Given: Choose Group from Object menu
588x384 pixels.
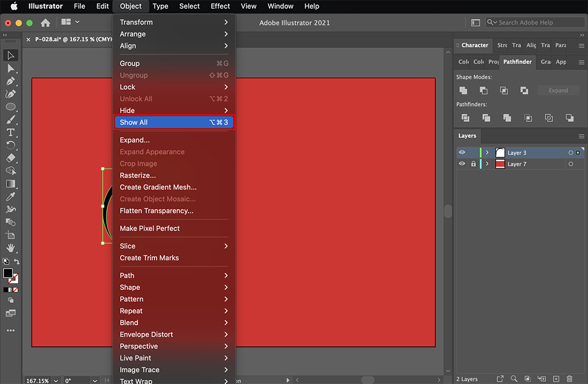Looking at the screenshot, I should [x=174, y=63].
